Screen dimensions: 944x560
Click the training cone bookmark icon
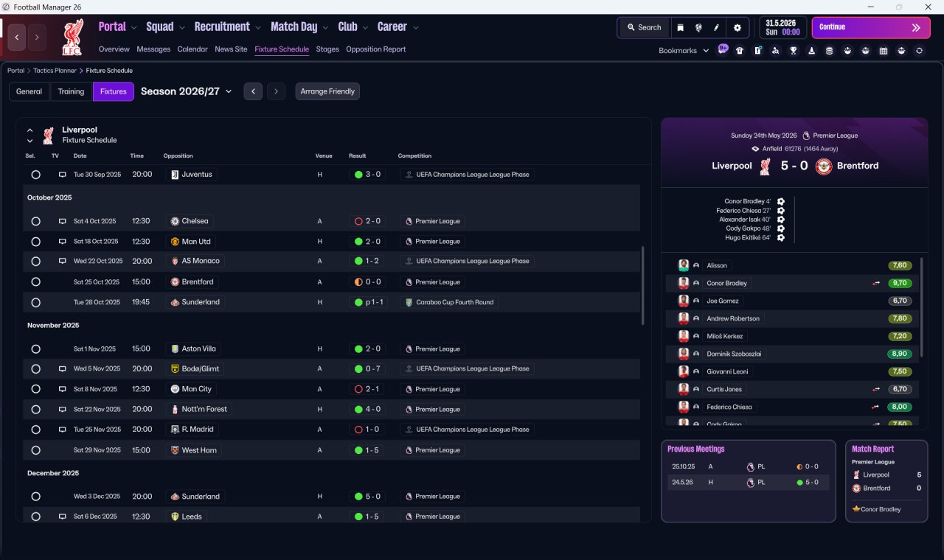click(812, 51)
